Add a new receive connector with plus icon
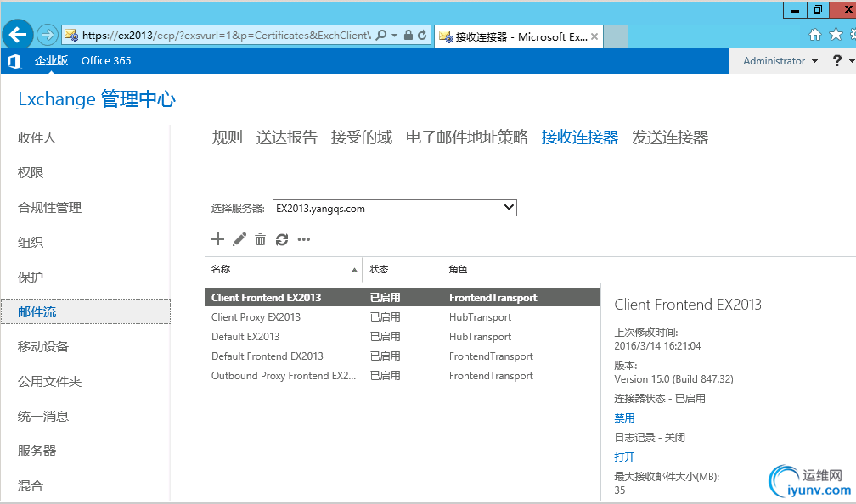The image size is (856, 504). [217, 239]
